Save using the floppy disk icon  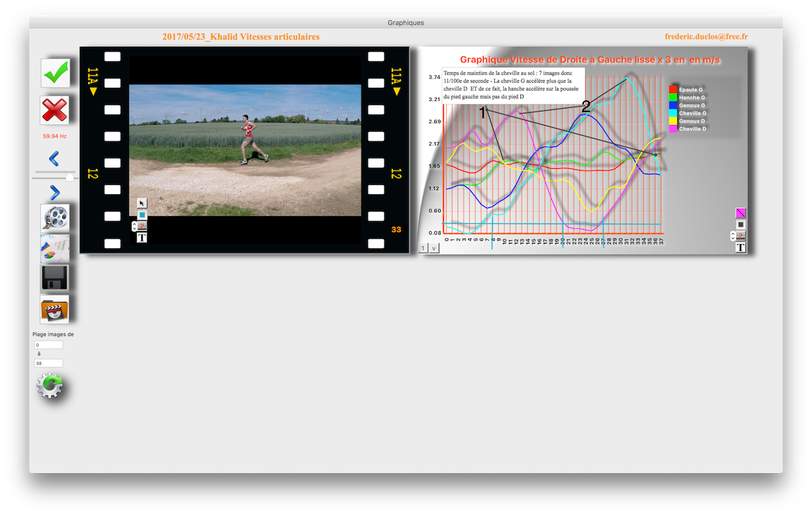[55, 278]
